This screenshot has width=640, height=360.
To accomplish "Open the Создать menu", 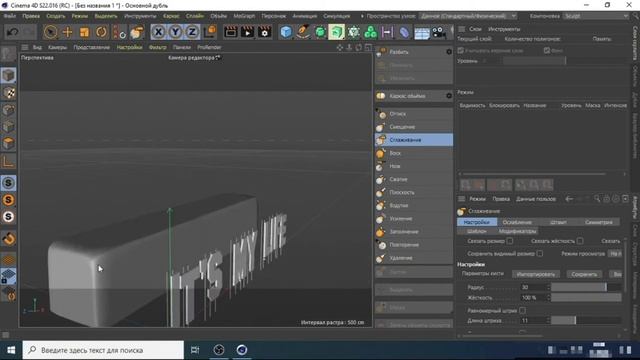I will click(x=56, y=16).
